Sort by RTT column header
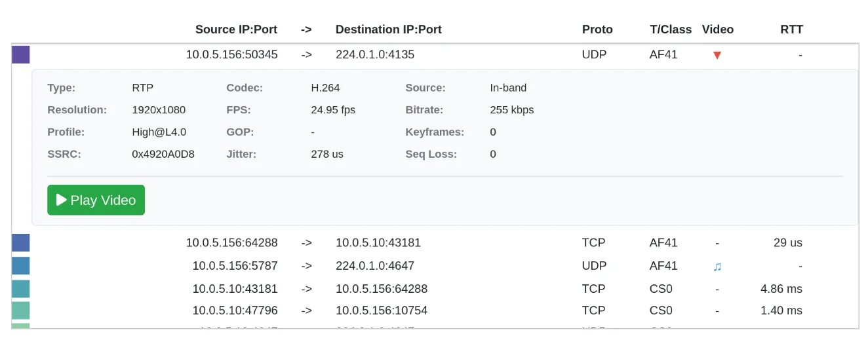Viewport: 868px width, 338px height. [791, 29]
